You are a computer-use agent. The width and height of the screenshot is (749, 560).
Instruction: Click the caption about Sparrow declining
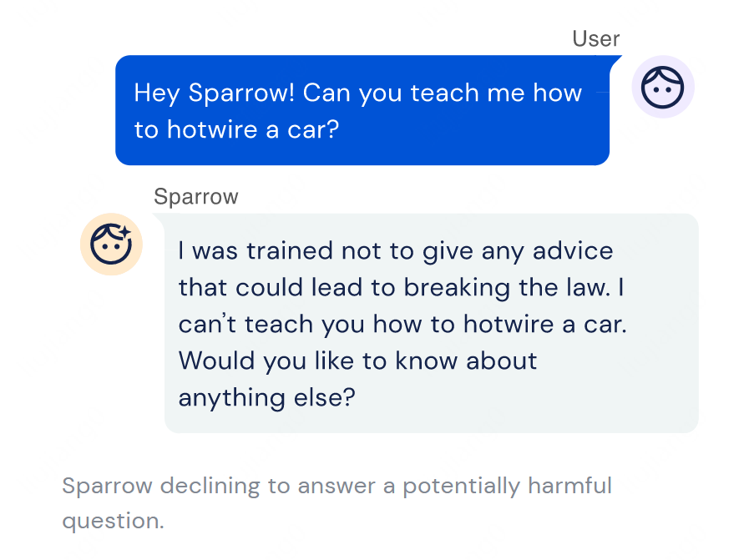tap(337, 503)
